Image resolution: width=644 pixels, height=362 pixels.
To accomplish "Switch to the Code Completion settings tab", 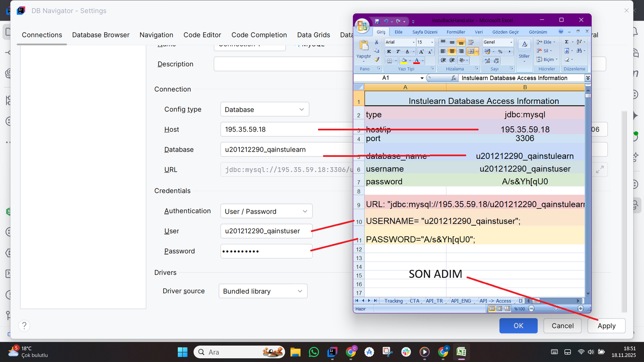I will 259,35.
